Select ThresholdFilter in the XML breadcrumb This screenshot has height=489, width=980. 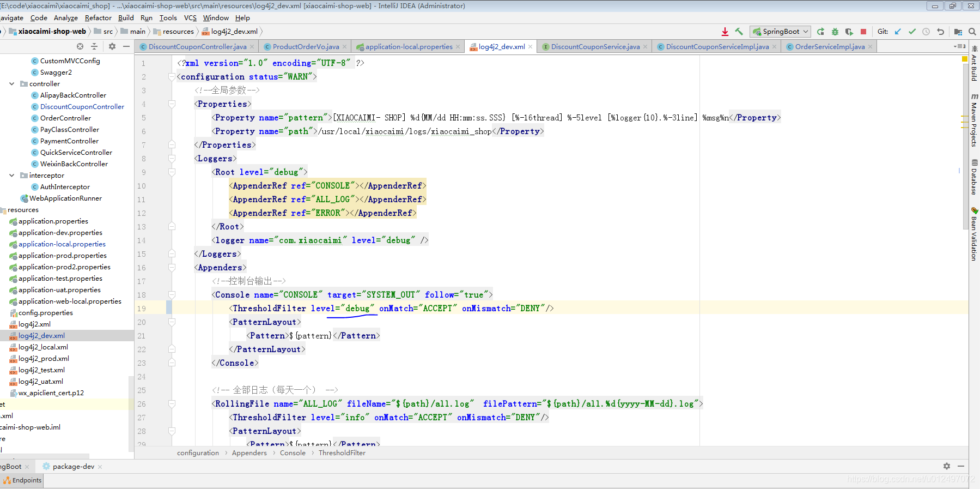(342, 452)
